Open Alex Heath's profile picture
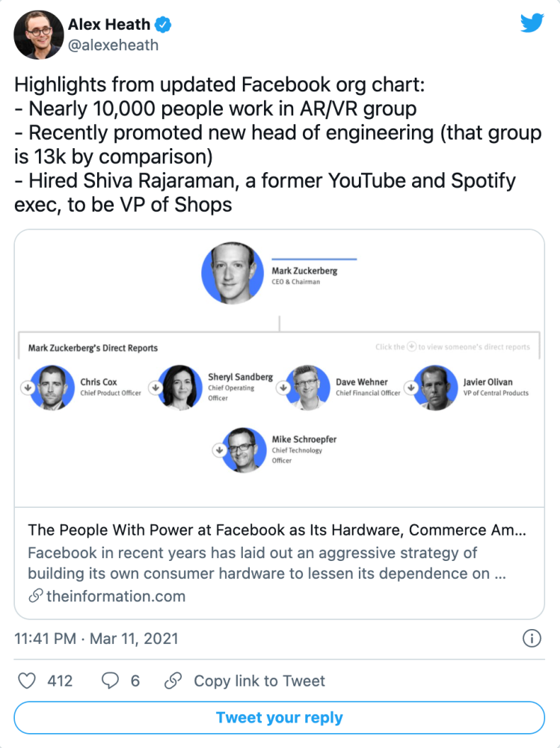Viewport: 560px width, 748px height. (x=37, y=35)
